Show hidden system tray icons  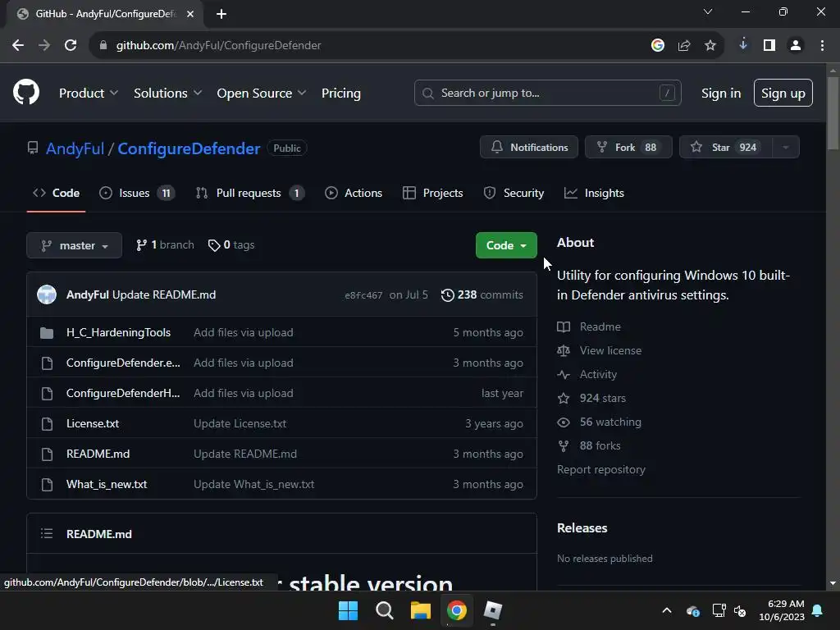(x=666, y=610)
